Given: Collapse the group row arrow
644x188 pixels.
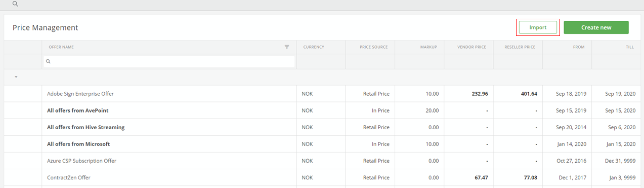Looking at the screenshot, I should (16, 77).
